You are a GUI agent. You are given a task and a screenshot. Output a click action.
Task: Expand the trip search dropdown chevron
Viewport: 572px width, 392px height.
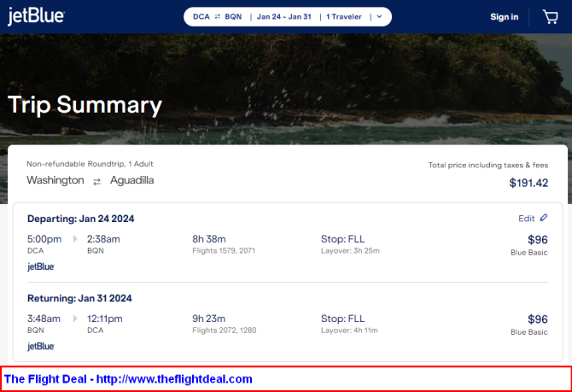[379, 17]
